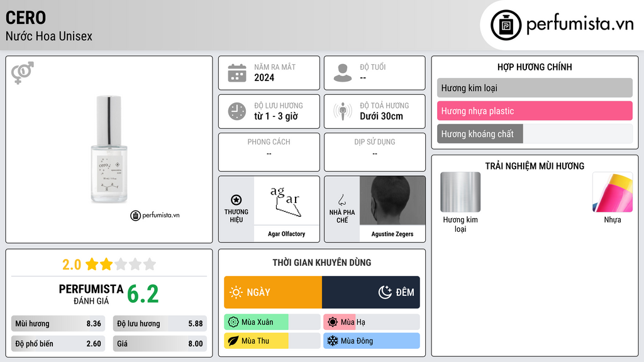Click the Agustine Zegers perfumer name link
644x362 pixels.
[x=392, y=234]
